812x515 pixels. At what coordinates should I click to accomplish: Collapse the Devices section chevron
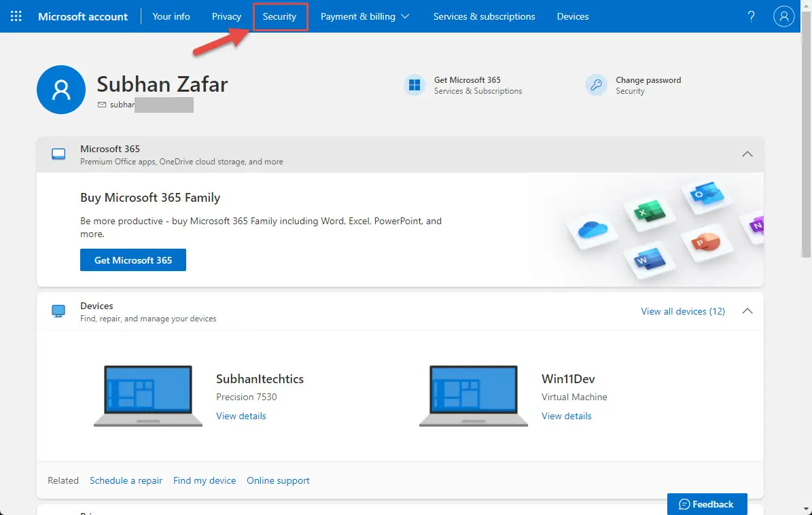[747, 311]
